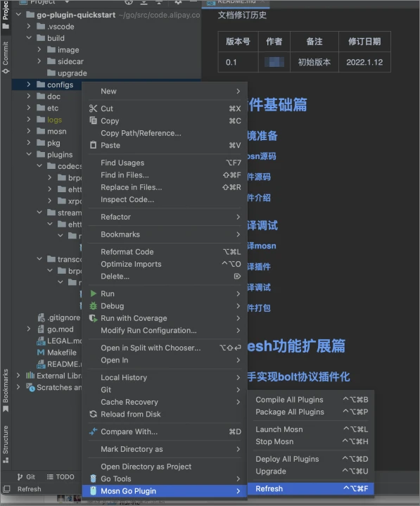Click the Scratches and Consoles icon
The image size is (420, 506).
(x=30, y=387)
